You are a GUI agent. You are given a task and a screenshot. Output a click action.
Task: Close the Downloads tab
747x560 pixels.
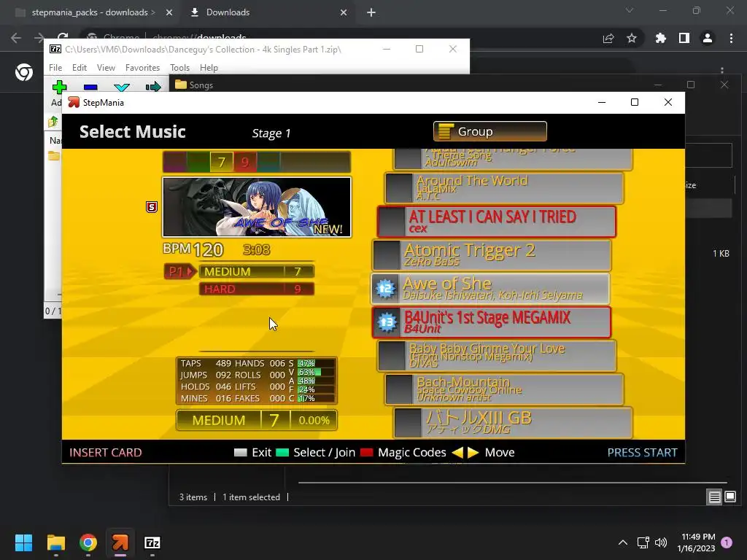pos(344,12)
